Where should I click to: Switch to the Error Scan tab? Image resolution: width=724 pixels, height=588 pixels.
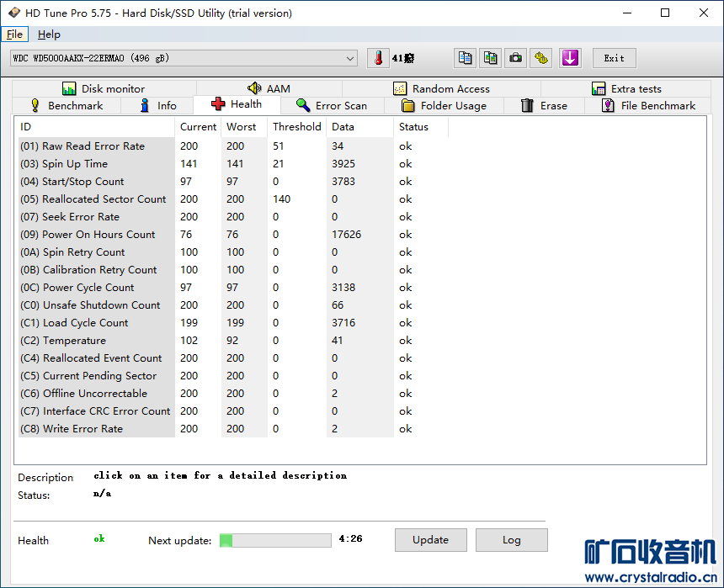(332, 106)
